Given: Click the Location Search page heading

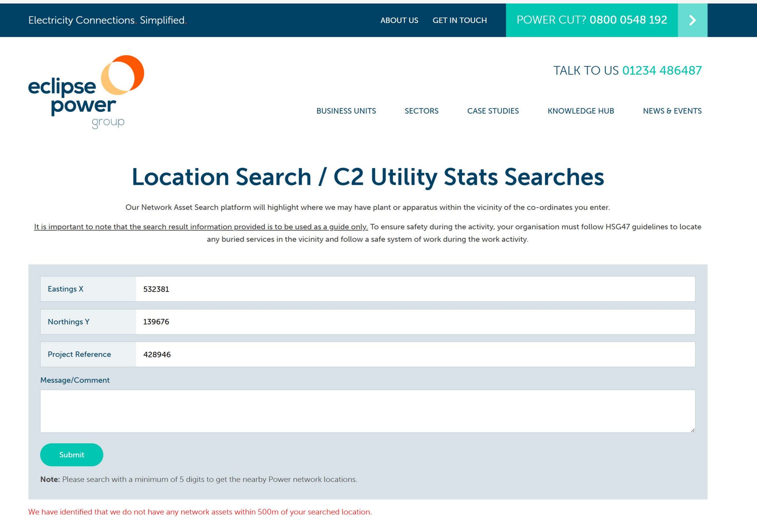Looking at the screenshot, I should [367, 177].
